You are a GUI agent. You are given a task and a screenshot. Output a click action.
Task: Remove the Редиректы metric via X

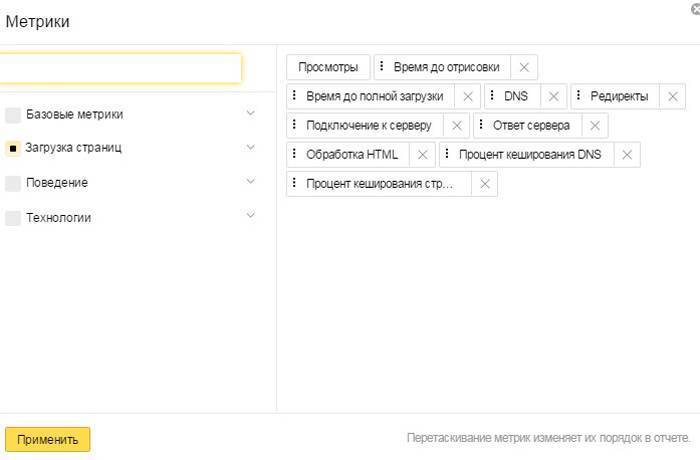coord(672,97)
